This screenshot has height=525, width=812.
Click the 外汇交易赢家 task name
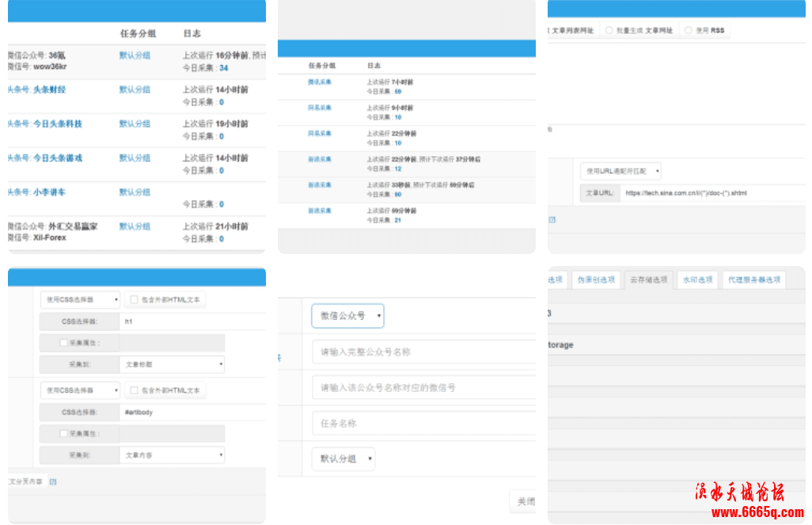73,226
